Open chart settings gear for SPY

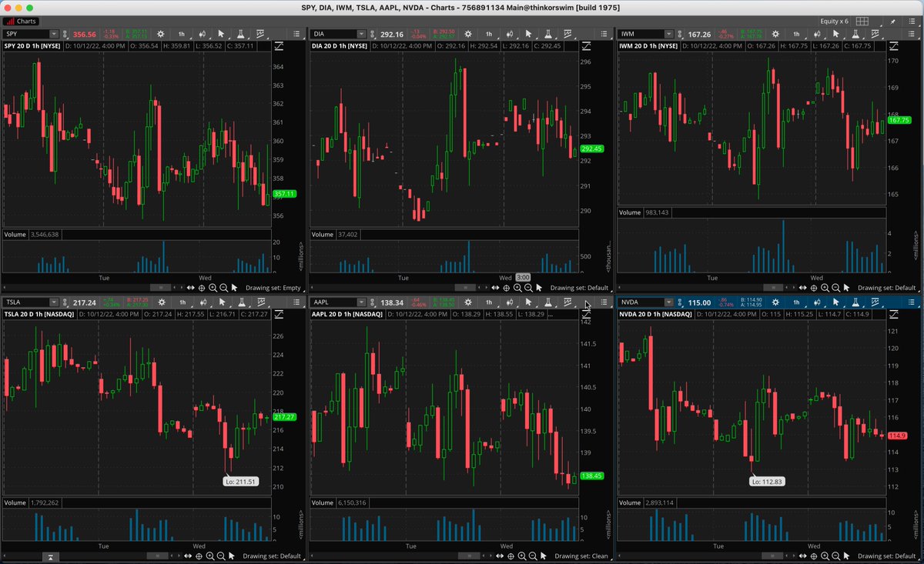pos(160,34)
